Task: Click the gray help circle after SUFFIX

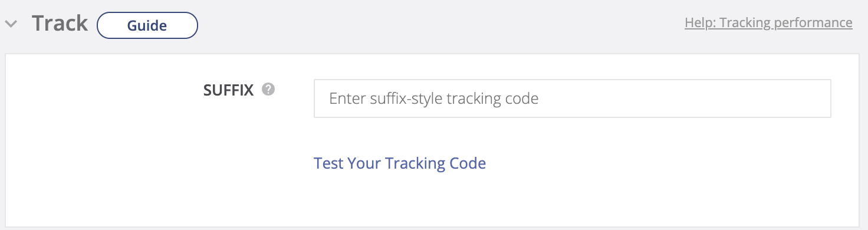Action: tap(268, 90)
